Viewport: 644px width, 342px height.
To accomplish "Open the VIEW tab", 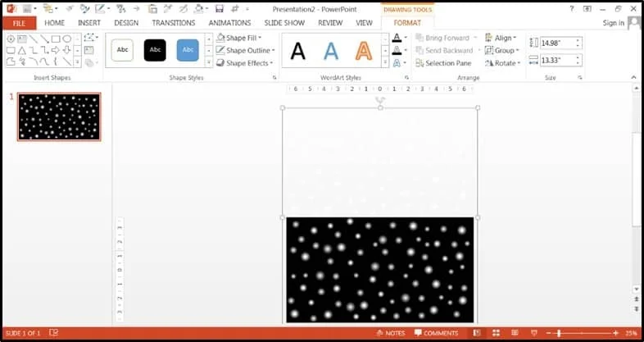I will pyautogui.click(x=364, y=23).
